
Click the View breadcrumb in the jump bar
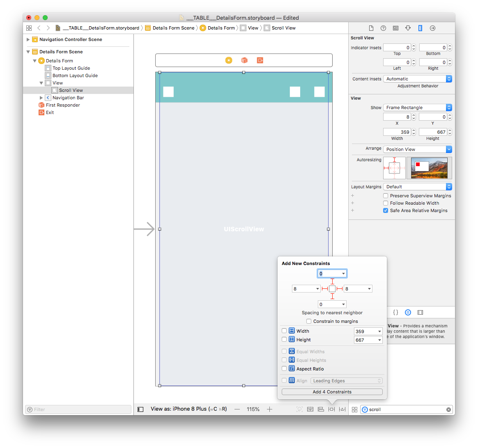tap(249, 28)
